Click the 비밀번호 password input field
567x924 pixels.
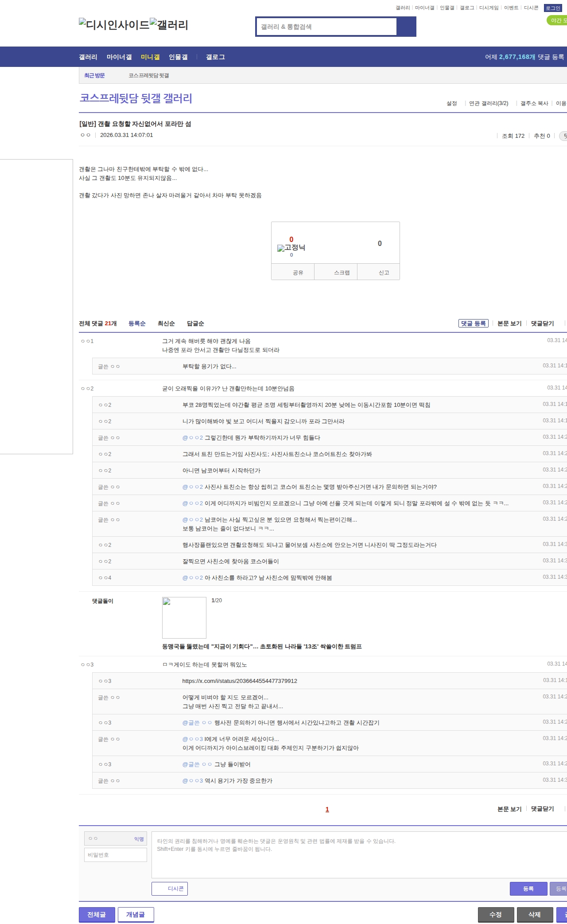[116, 855]
